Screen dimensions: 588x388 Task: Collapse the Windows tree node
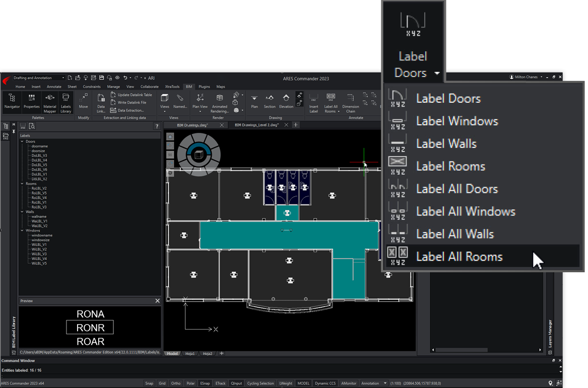coord(22,230)
